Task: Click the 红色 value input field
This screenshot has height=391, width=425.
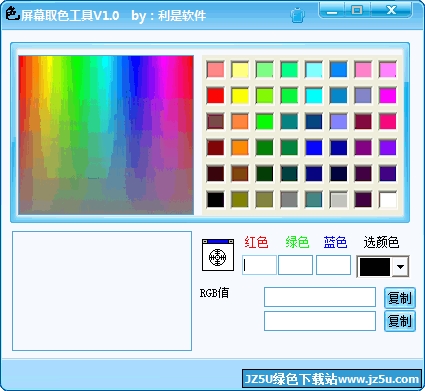Action: 259,265
